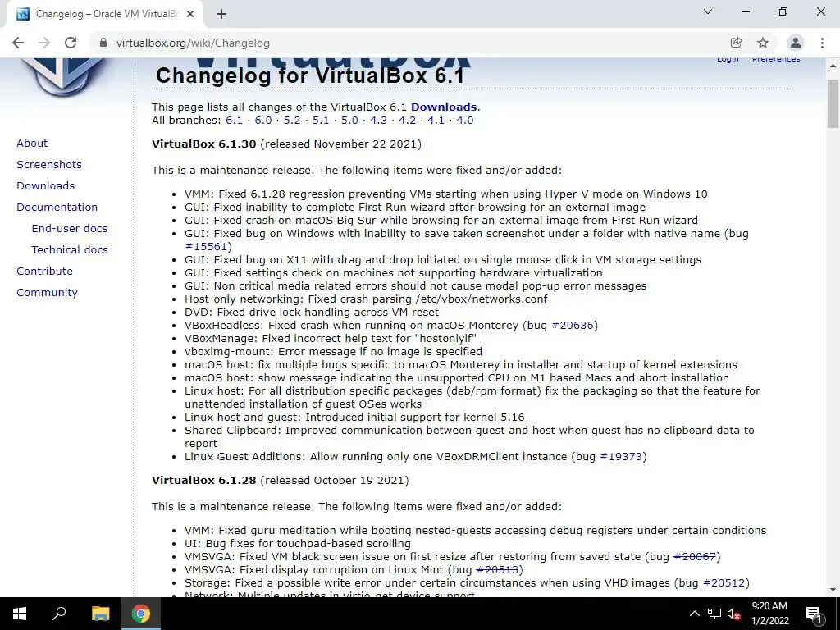Click the VirtualBox 6.1.30 heading

[x=204, y=144]
